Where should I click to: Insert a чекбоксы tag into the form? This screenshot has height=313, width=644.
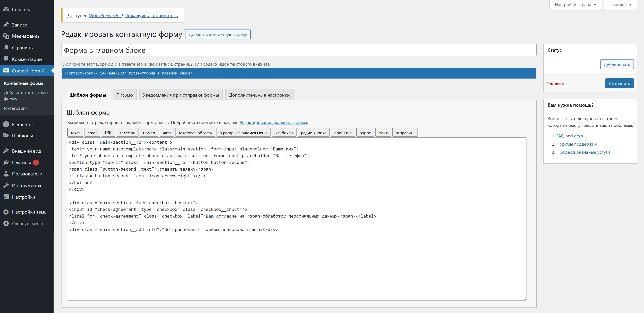coord(284,133)
